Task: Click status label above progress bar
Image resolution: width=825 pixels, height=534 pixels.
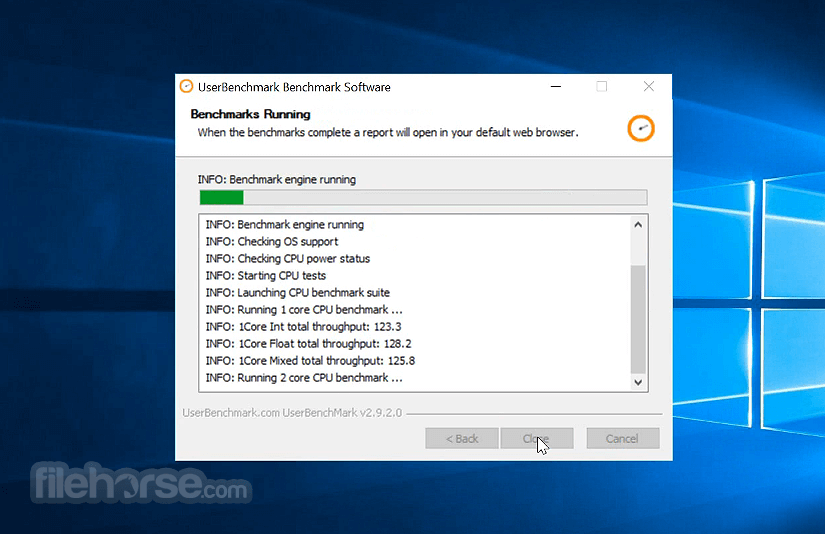Action: [277, 179]
